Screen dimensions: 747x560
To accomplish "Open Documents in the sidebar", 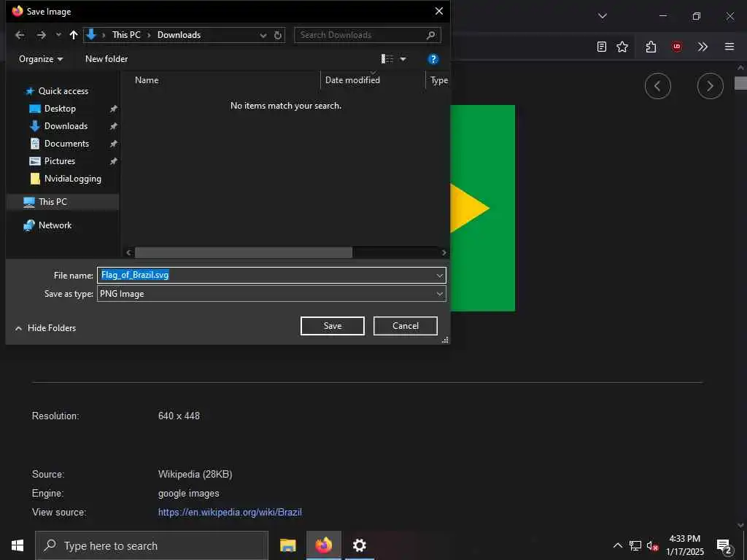I will pos(66,144).
